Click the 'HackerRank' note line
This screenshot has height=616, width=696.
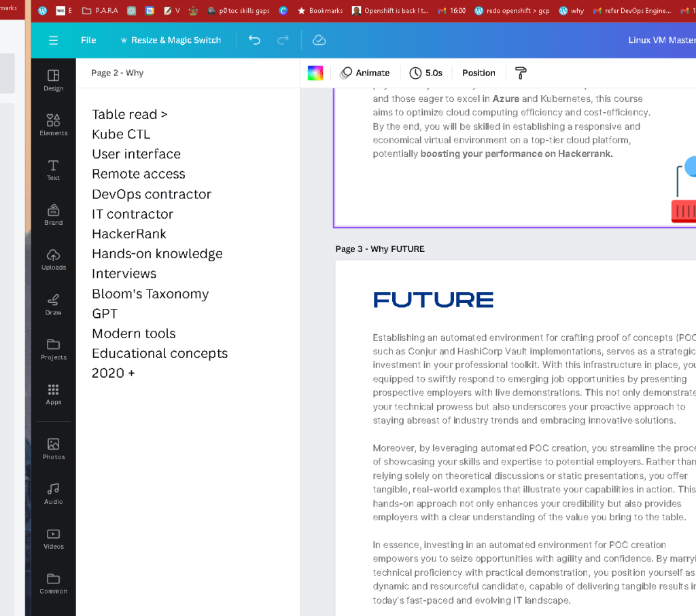[x=128, y=234]
